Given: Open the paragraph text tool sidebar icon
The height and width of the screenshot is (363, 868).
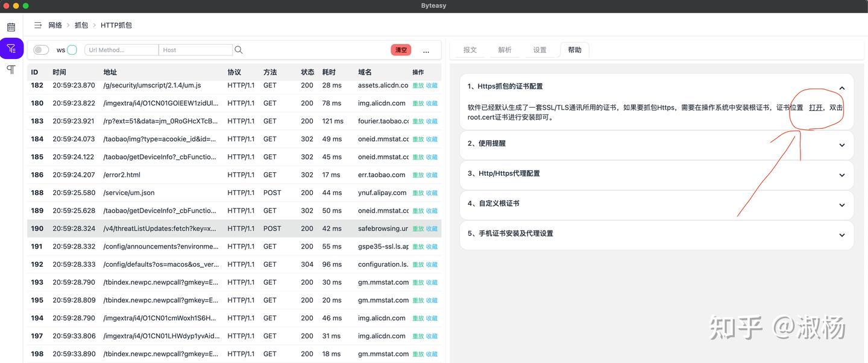Looking at the screenshot, I should click(11, 69).
